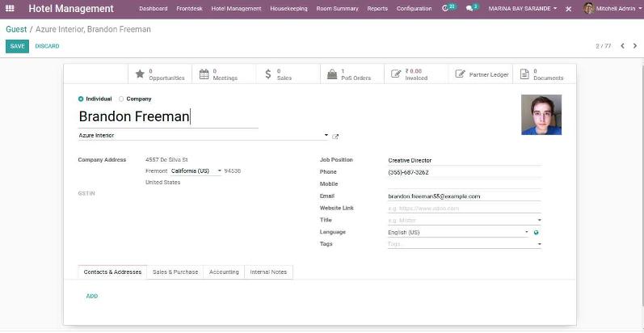644x333 pixels.
Task: Open the Housekeeping menu
Action: [x=288, y=9]
